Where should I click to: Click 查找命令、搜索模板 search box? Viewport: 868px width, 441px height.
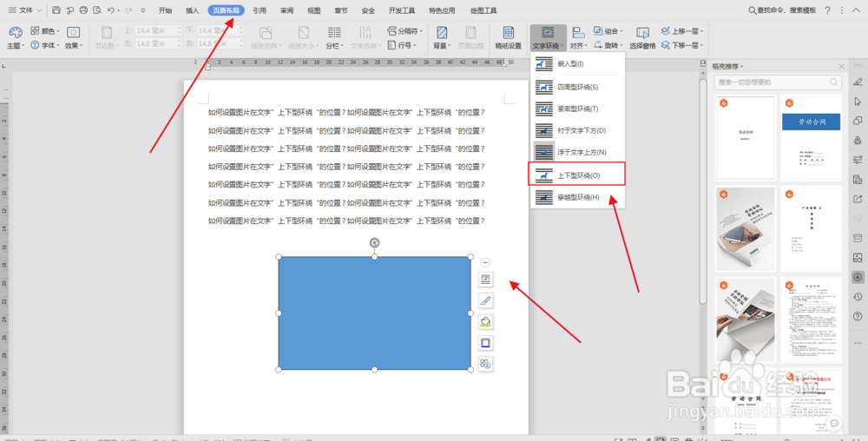click(781, 10)
